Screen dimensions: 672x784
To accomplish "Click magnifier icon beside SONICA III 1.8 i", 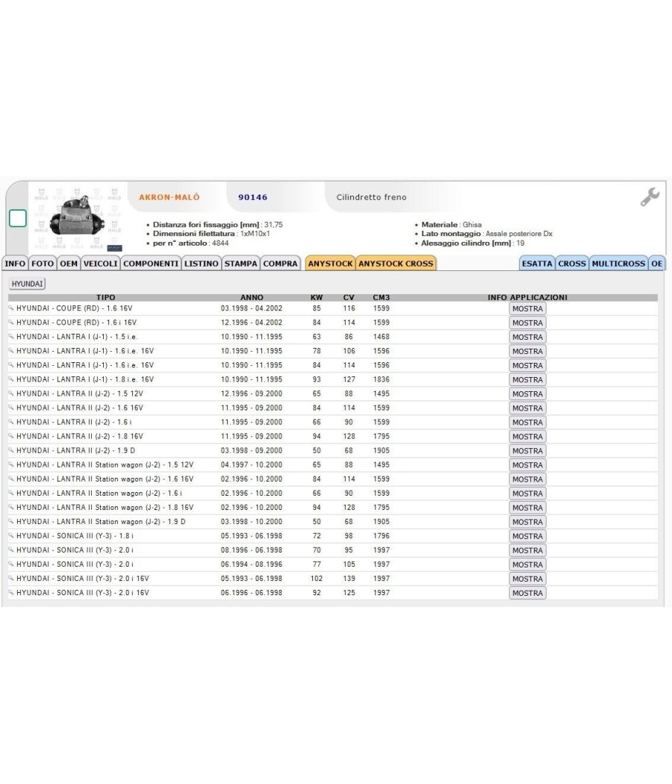I will 11,535.
